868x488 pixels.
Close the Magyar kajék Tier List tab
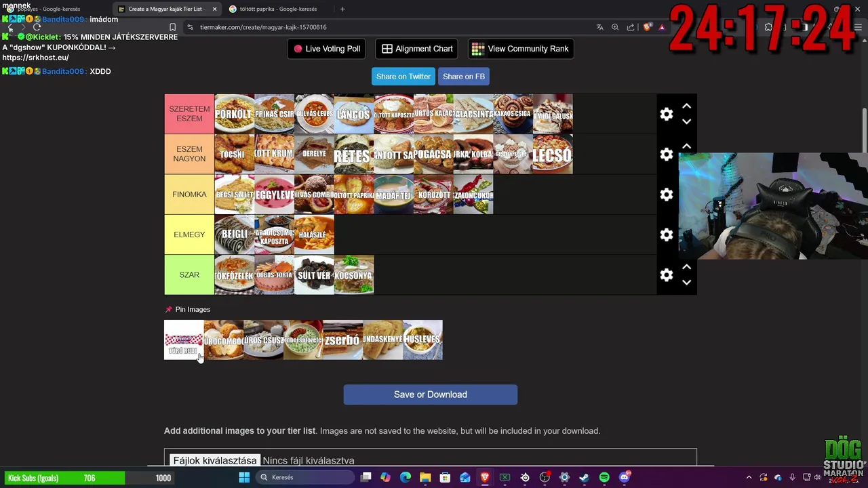point(215,9)
